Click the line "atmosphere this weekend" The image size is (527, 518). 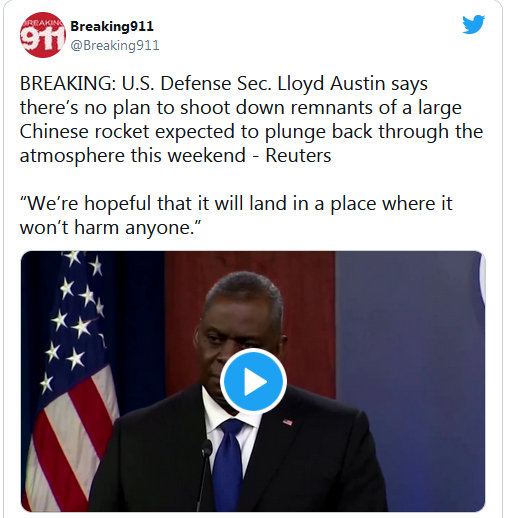pos(133,155)
